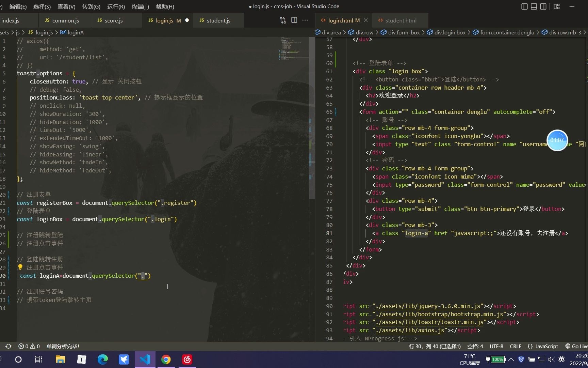Click the 03:07 floating timer bubble
This screenshot has height=368, width=588.
557,140
